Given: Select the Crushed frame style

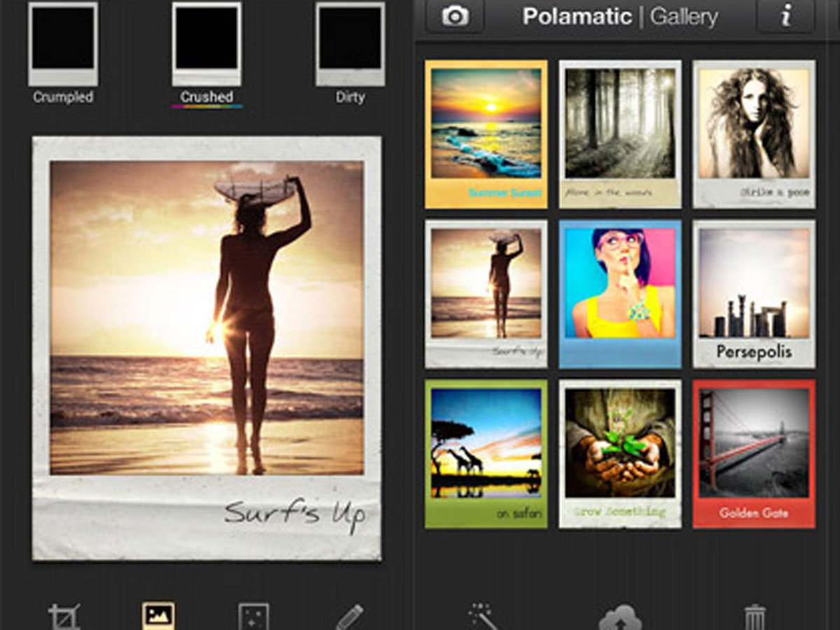Looking at the screenshot, I should point(207,53).
